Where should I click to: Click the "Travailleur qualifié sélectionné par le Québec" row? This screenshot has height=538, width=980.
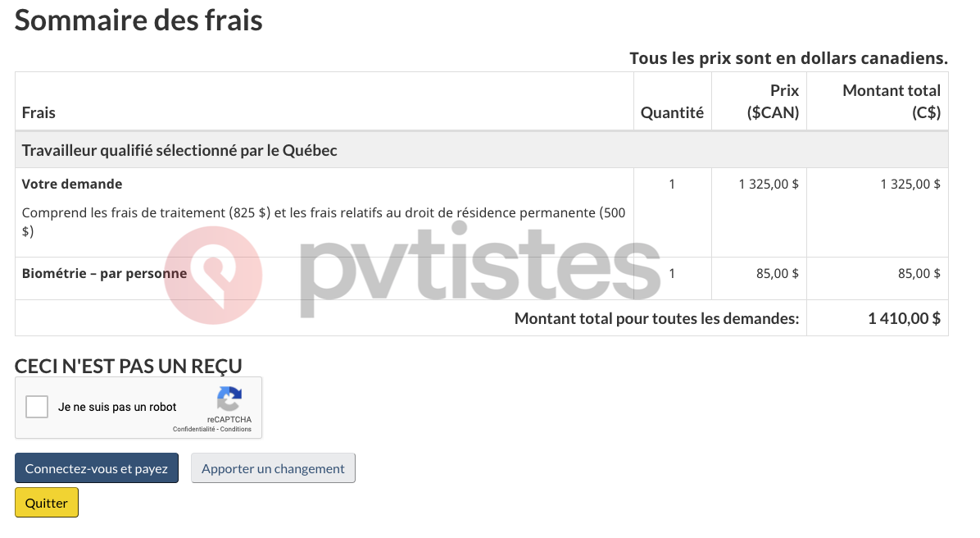pos(179,150)
